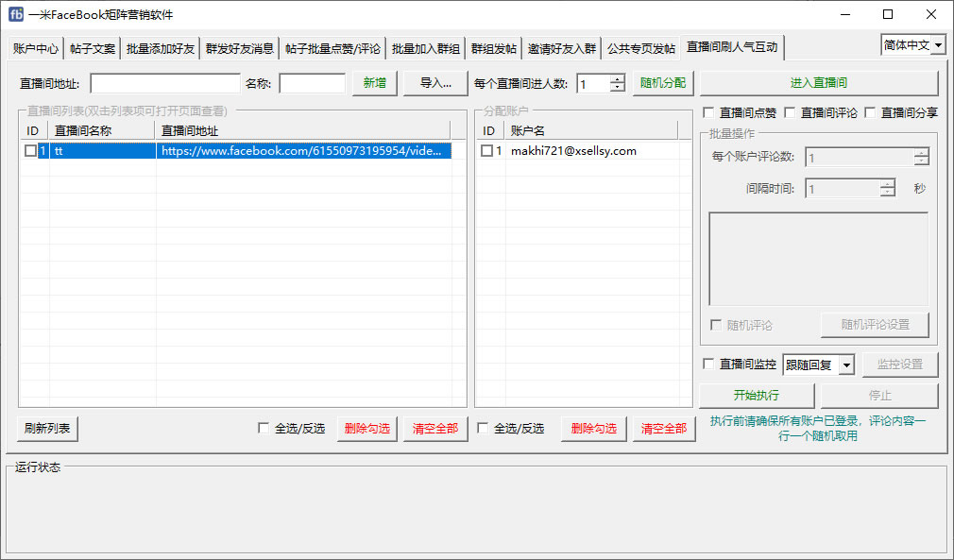Toggle 全选/反选 for assigned accounts
The image size is (954, 560).
(x=483, y=429)
